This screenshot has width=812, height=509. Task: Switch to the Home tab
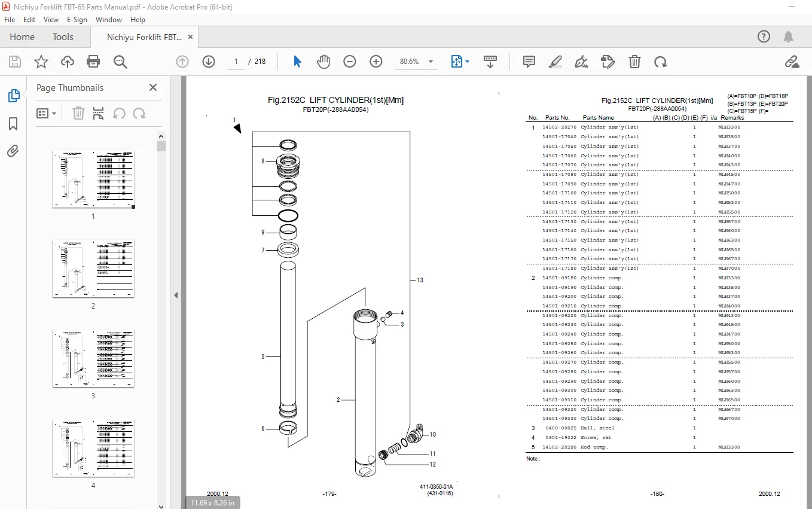click(x=22, y=37)
